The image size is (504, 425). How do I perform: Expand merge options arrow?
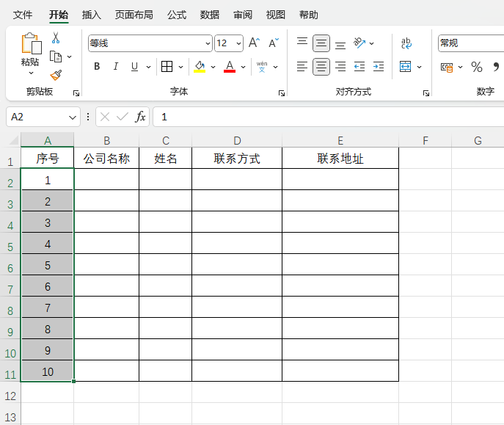point(419,67)
